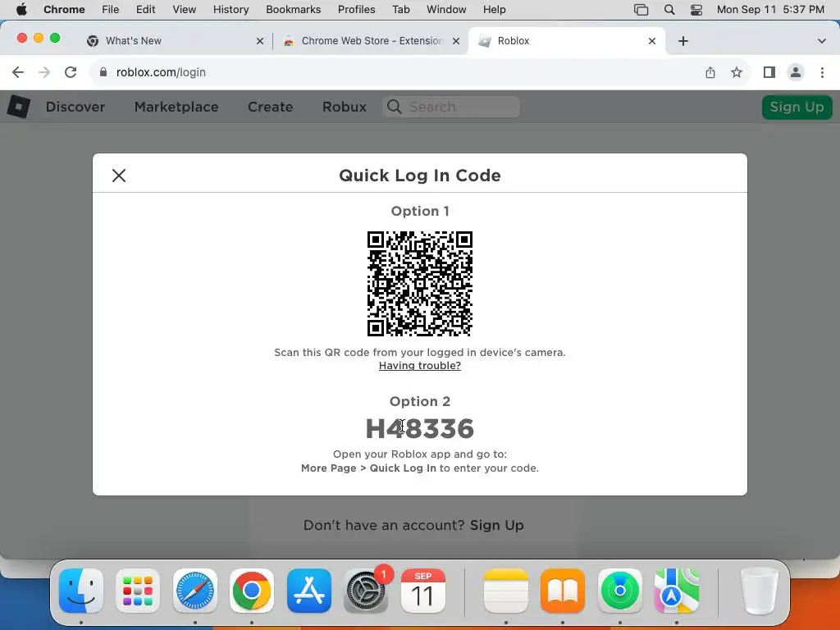Close the What's New tab
Screen dimensions: 840x630
tap(260, 41)
